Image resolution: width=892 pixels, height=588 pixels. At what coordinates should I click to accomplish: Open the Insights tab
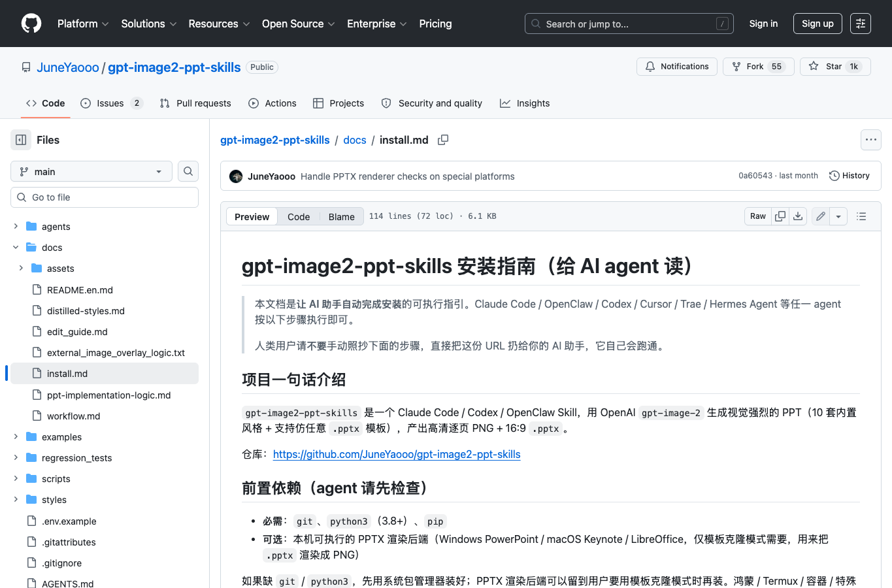click(525, 103)
